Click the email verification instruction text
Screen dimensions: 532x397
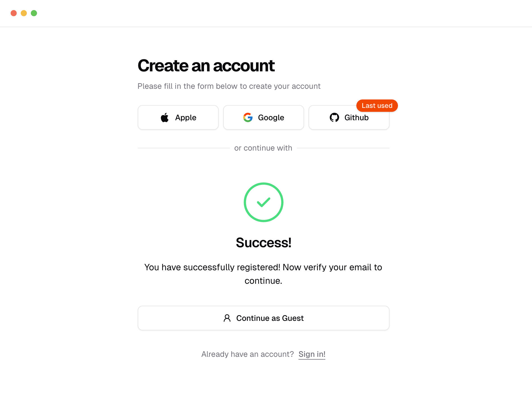pos(263,274)
